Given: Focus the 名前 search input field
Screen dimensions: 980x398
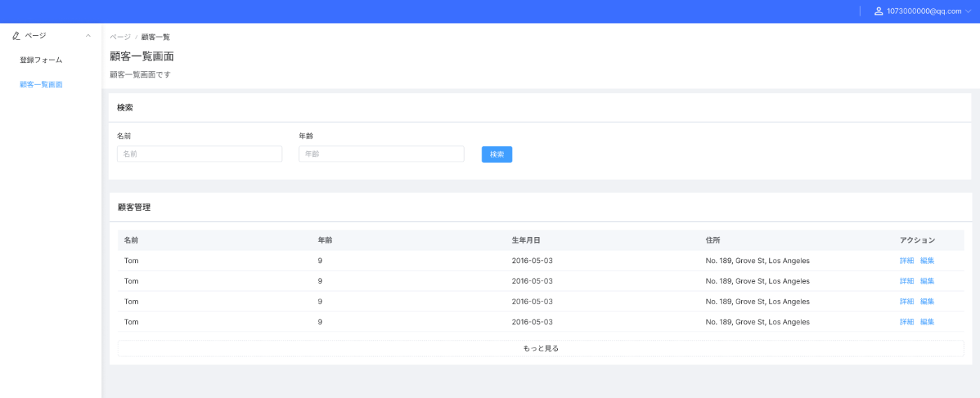Looking at the screenshot, I should click(x=199, y=154).
